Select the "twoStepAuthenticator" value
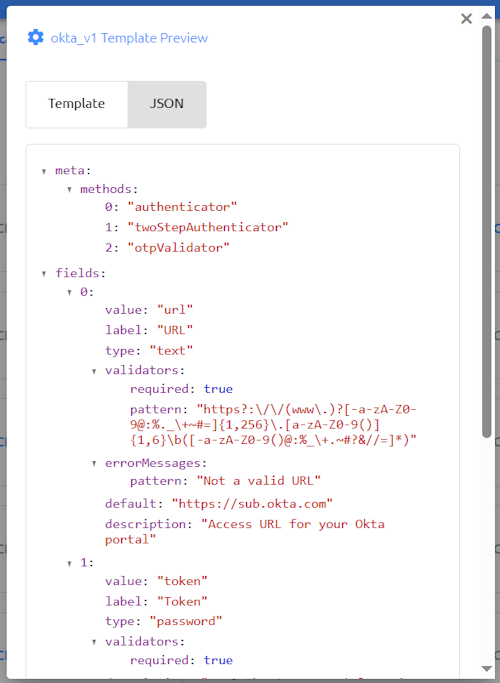Screen dimensions: 500x683 coord(208,227)
